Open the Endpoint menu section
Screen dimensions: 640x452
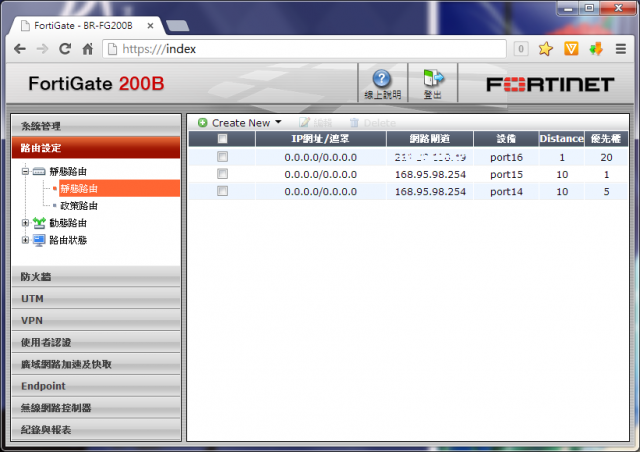96,386
